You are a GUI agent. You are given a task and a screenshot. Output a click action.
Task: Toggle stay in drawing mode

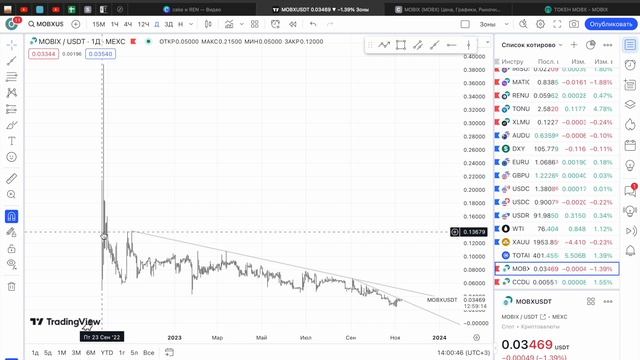pos(11,233)
